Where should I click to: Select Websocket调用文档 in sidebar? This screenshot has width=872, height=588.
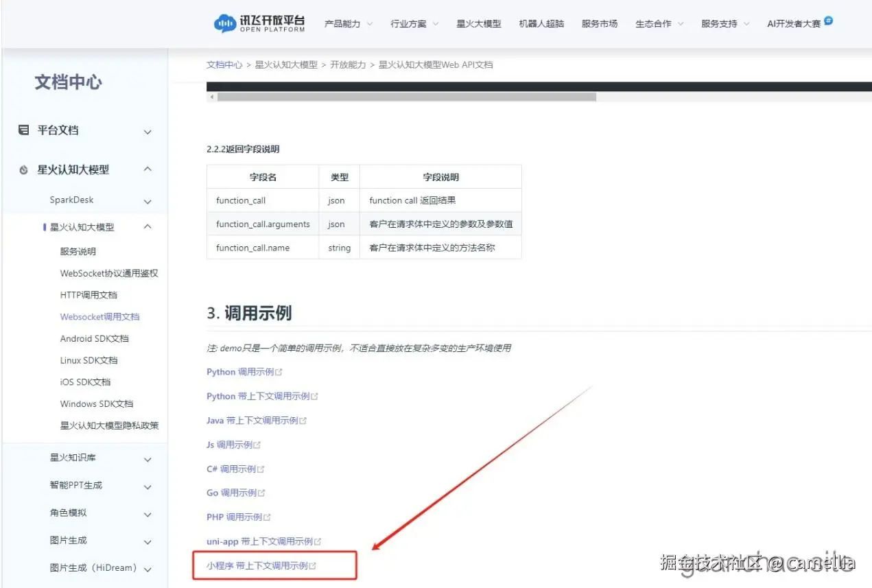pos(99,317)
